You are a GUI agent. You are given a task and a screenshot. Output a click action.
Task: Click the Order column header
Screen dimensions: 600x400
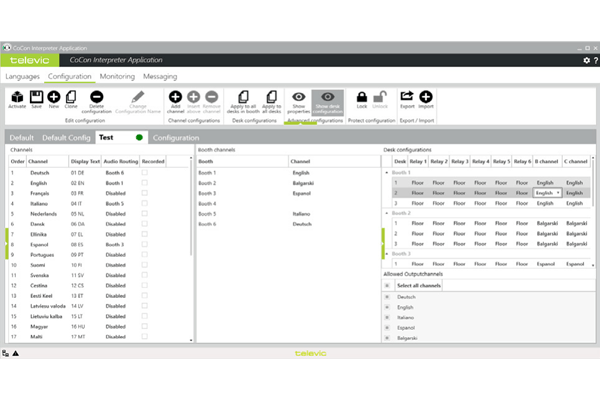[x=18, y=162]
